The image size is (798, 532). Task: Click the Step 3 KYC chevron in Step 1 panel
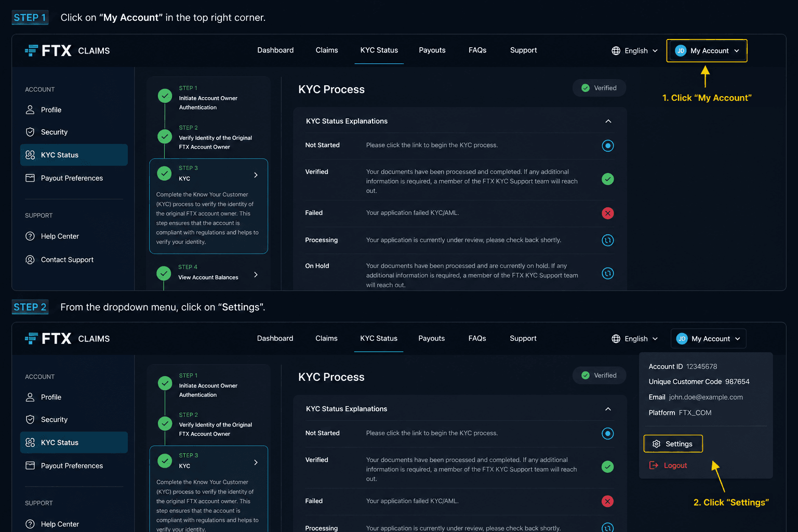(256, 175)
